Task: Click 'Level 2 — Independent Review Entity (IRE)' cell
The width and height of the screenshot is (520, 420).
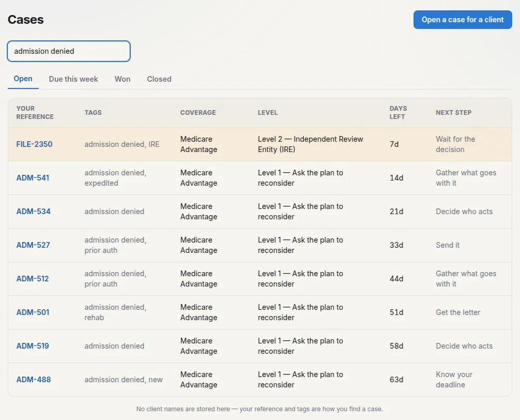Action: pos(311,144)
